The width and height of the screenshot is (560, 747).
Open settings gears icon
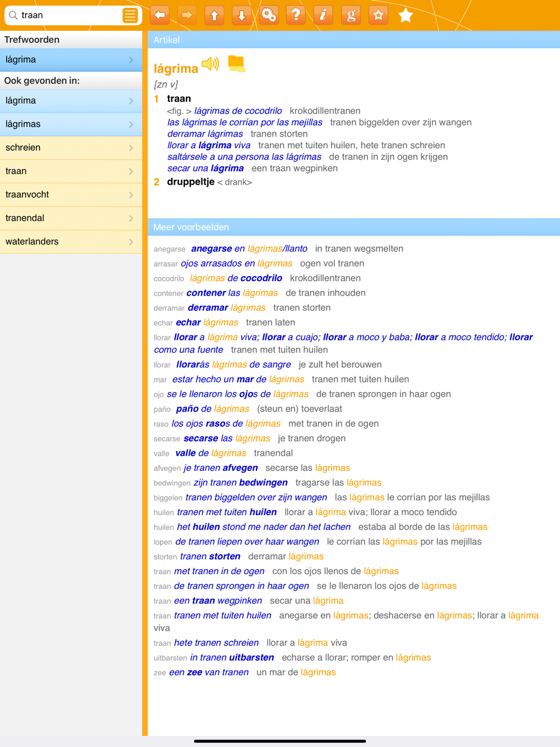269,15
